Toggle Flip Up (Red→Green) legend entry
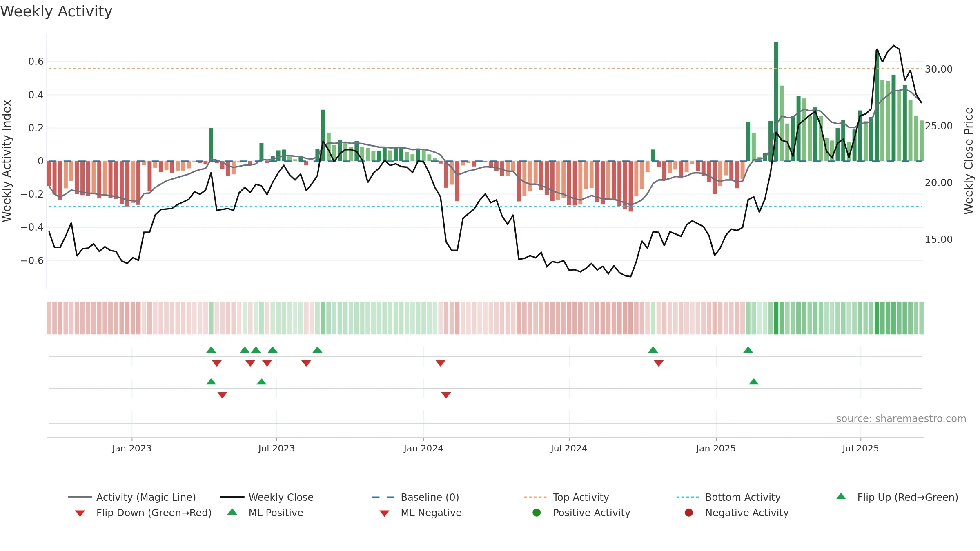 pos(897,497)
